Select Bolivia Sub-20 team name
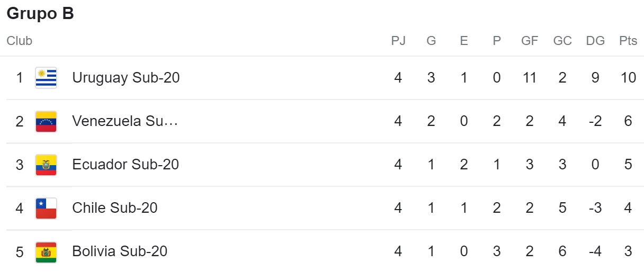 click(120, 251)
